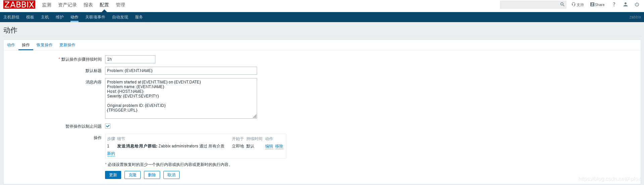Open the 监测 menu
This screenshot has width=644, height=185.
47,5
